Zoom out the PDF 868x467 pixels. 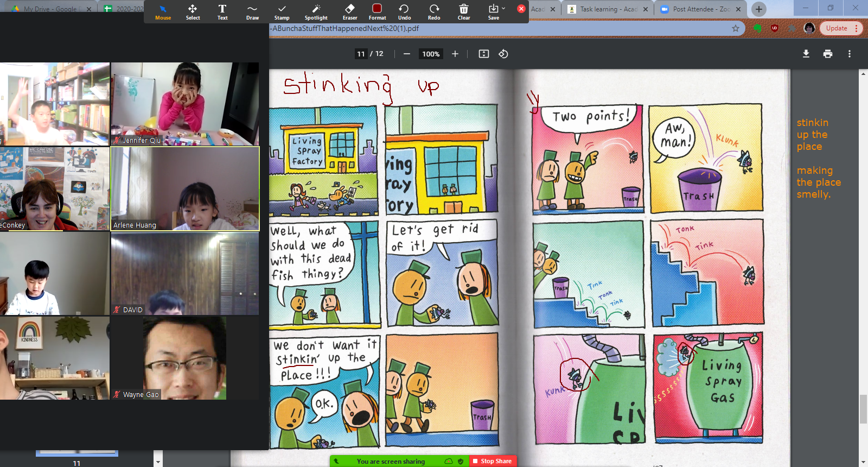[x=407, y=54]
